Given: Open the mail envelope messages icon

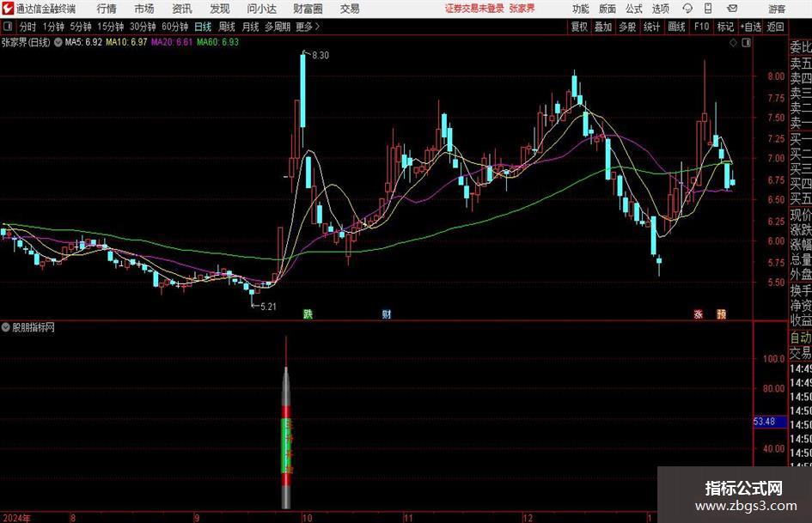Looking at the screenshot, I should coord(732,9).
